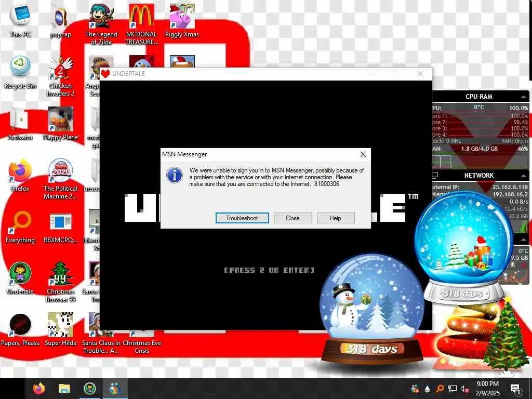The height and width of the screenshot is (399, 532).
Task: Click the Close button in MSN Messenger dialog
Action: point(293,218)
